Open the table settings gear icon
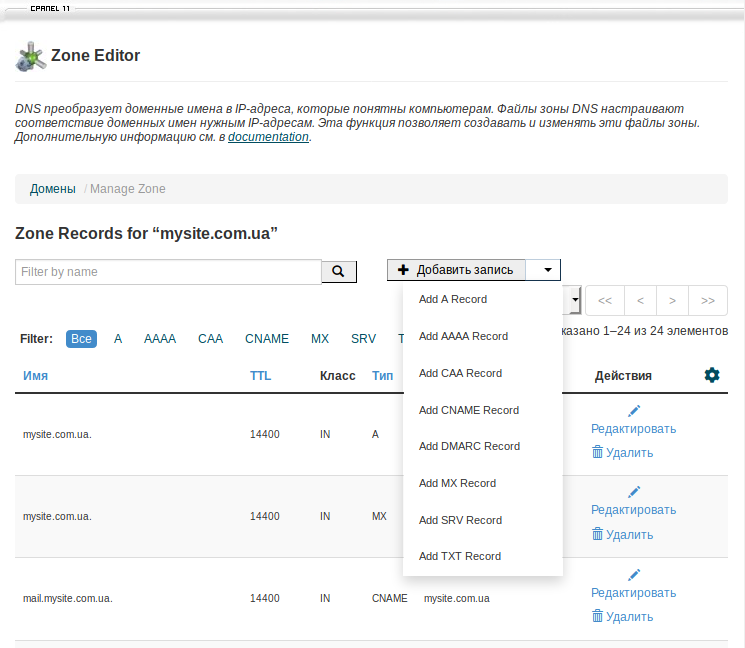745x648 pixels. click(x=711, y=375)
